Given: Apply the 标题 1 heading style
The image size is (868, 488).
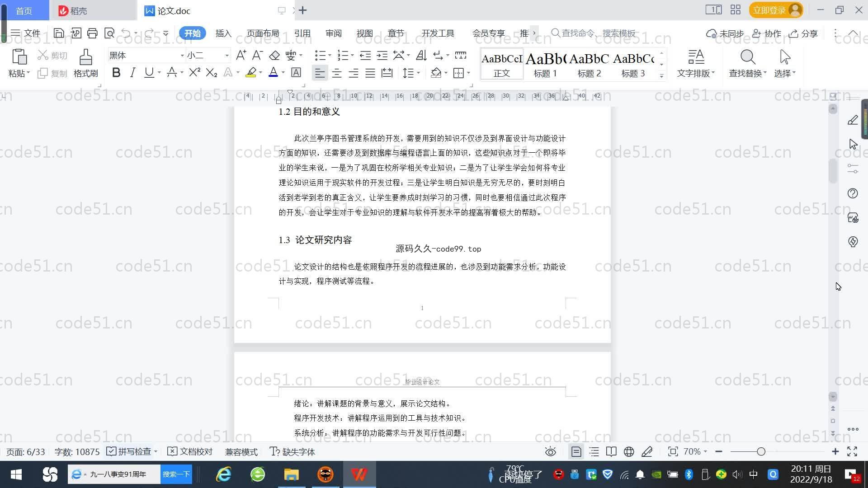Looking at the screenshot, I should (545, 64).
